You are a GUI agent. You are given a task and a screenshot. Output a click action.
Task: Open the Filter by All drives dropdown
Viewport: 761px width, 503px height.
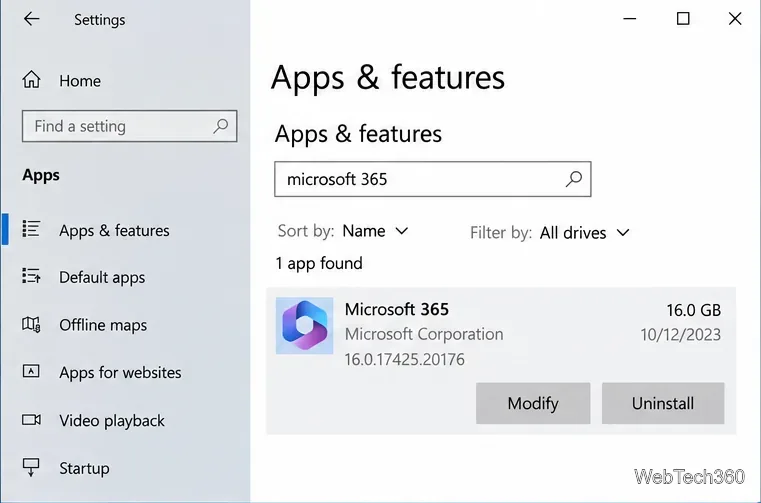585,233
